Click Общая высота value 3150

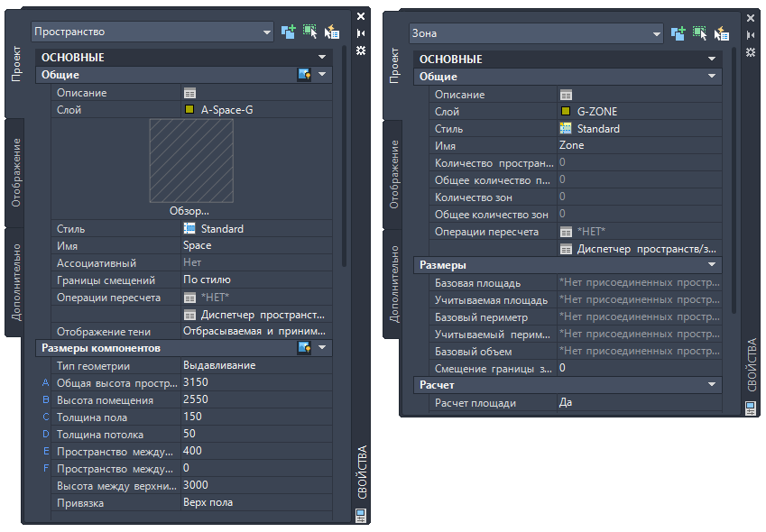point(256,382)
